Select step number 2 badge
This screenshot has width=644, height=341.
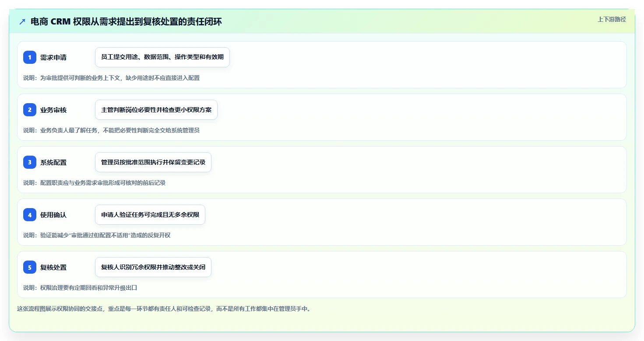pyautogui.click(x=30, y=110)
